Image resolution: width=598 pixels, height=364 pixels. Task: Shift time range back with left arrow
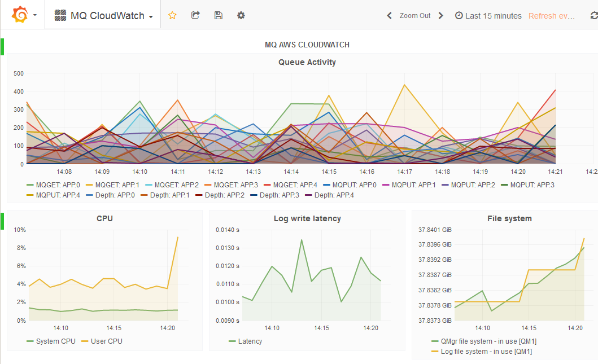point(389,16)
